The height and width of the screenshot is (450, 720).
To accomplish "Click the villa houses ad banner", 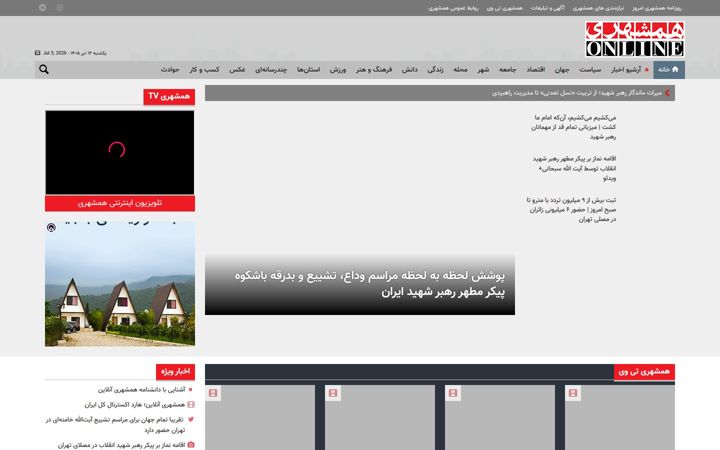I will pyautogui.click(x=120, y=284).
